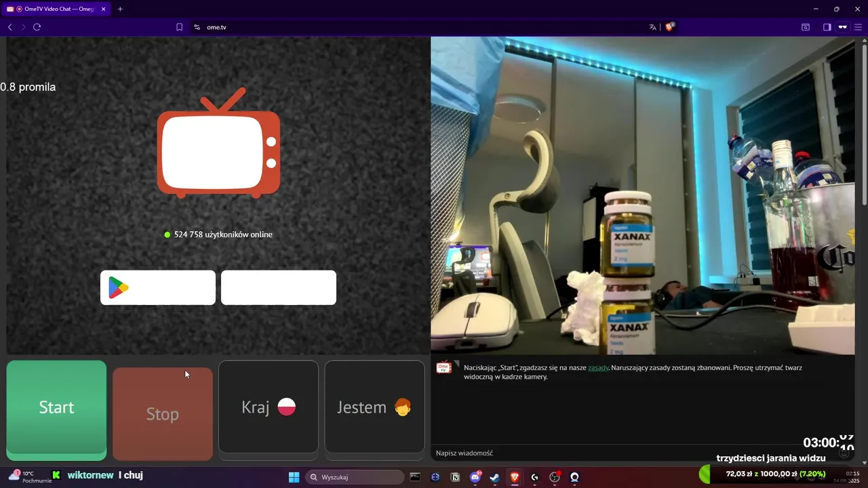Open Brave Shields lion icon
Image resolution: width=868 pixels, height=488 pixels.
[x=669, y=27]
